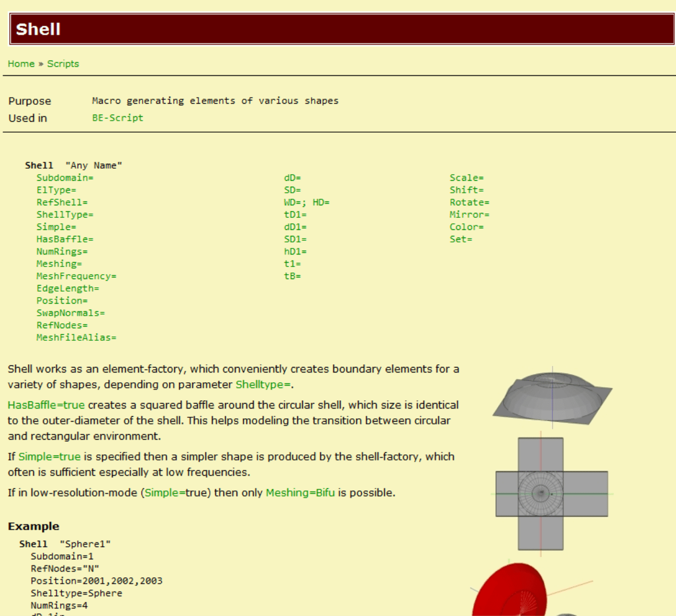Image resolution: width=676 pixels, height=616 pixels.
Task: Follow the HasBaffle=true link in paragraph
Action: tap(46, 405)
